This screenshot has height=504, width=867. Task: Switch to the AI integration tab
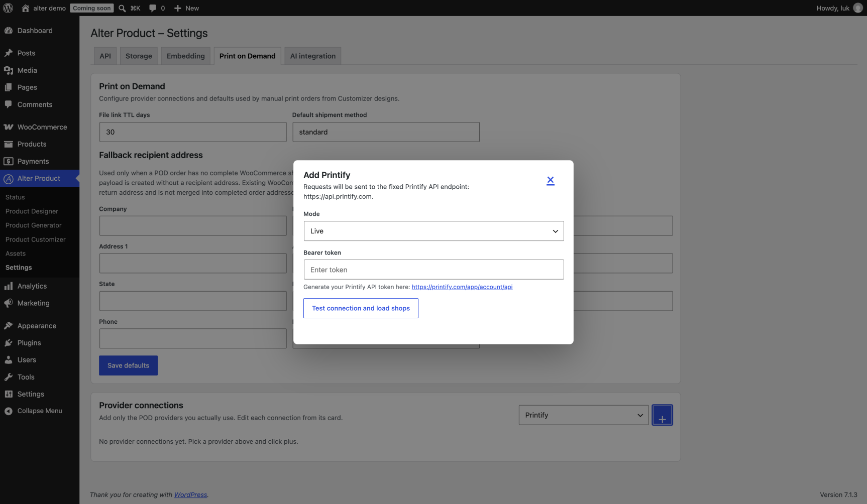pyautogui.click(x=313, y=56)
